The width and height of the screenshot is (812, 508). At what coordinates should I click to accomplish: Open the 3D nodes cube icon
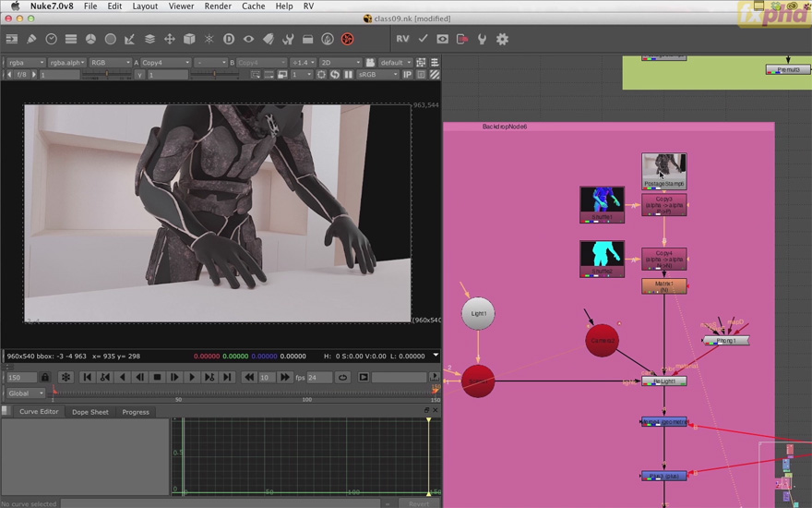coord(189,39)
